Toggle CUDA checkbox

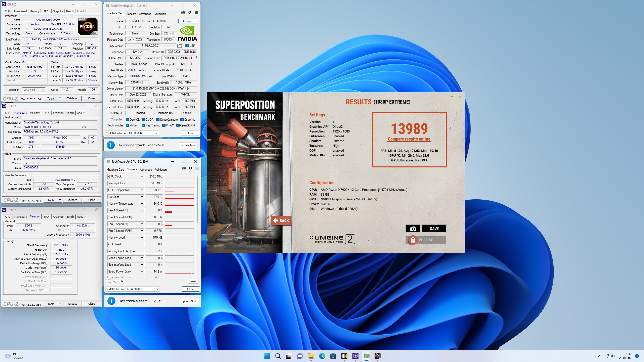click(x=143, y=120)
